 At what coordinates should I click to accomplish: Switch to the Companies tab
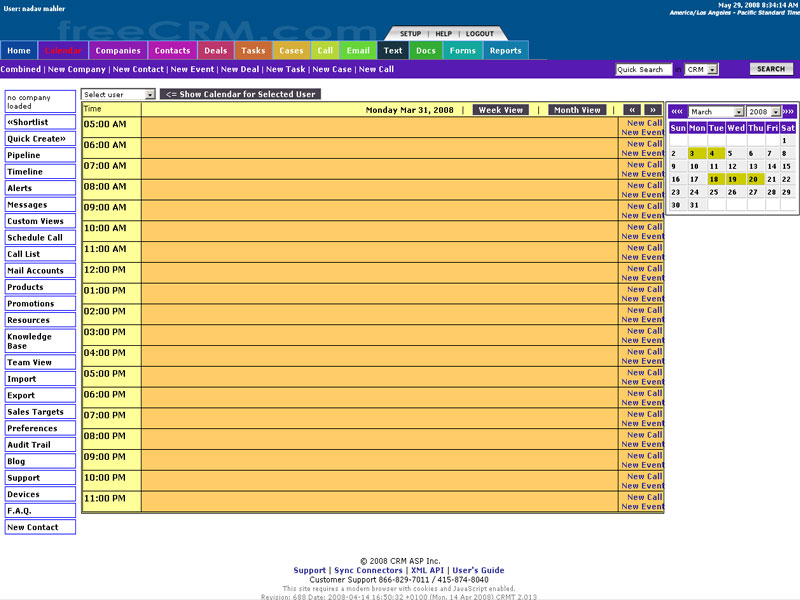118,51
